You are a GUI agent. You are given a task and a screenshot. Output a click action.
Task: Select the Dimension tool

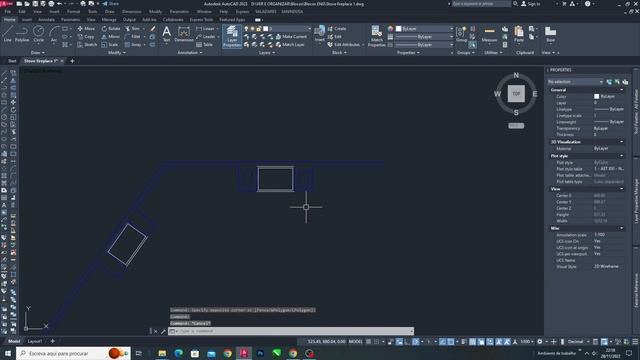click(184, 33)
